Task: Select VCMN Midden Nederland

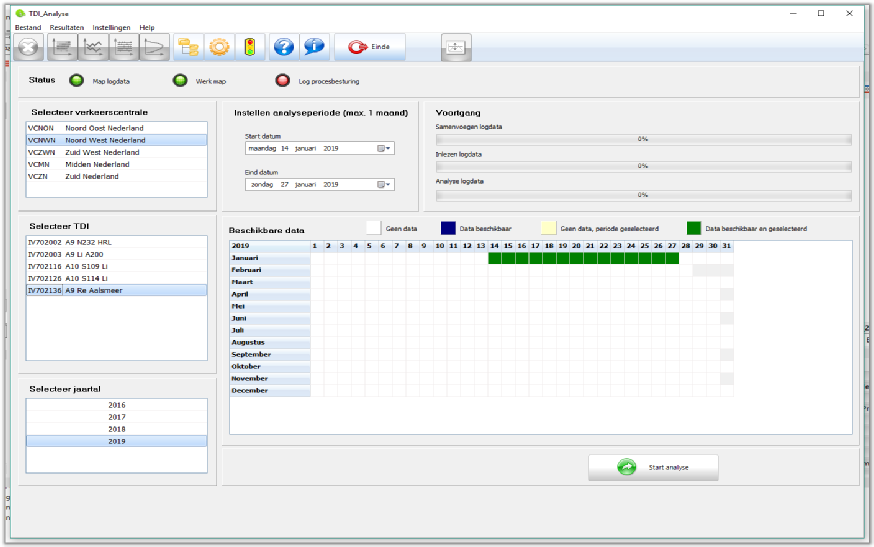Action: pyautogui.click(x=116, y=164)
